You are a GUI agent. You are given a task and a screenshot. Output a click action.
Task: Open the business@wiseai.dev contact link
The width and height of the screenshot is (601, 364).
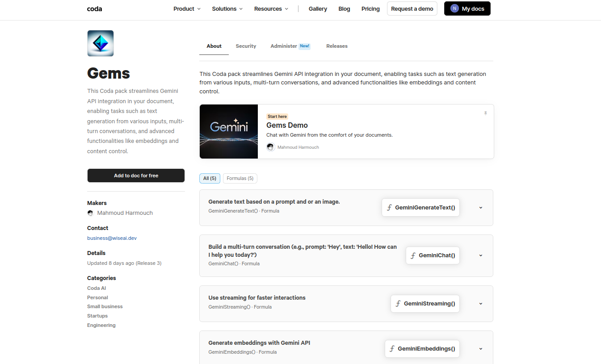(x=112, y=238)
